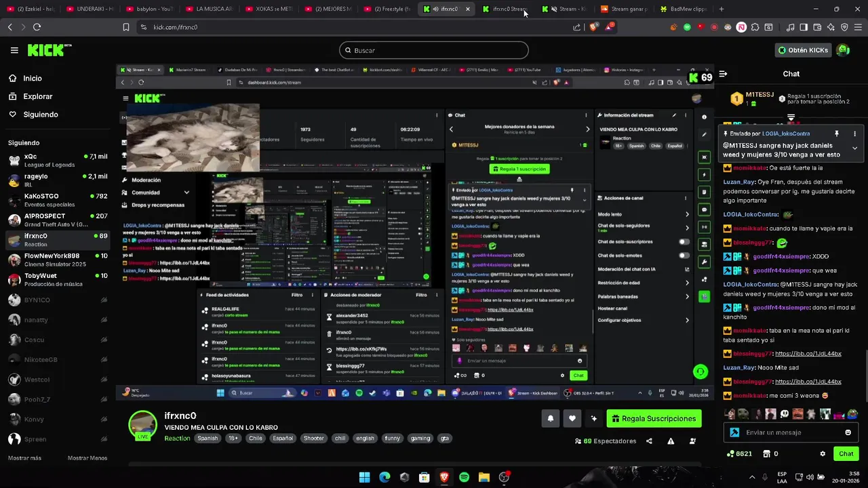Unpin the pinned chat message
Viewport: 868px width, 488px height.
tap(837, 134)
